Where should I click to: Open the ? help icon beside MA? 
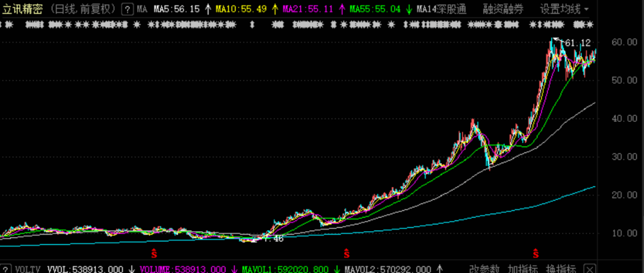click(x=128, y=8)
